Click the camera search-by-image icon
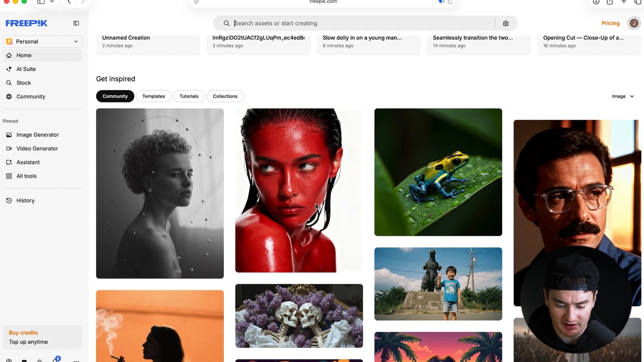The image size is (644, 362). [x=506, y=23]
